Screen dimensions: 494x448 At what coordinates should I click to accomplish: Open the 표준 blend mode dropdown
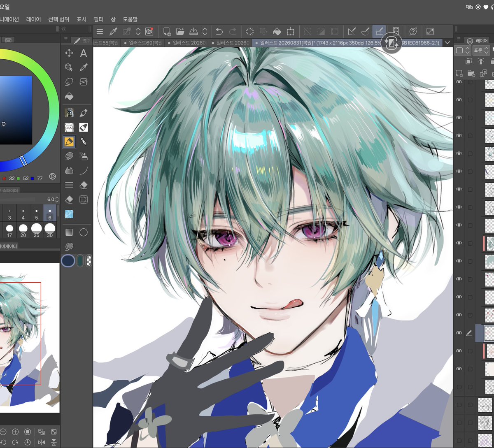coord(481,50)
